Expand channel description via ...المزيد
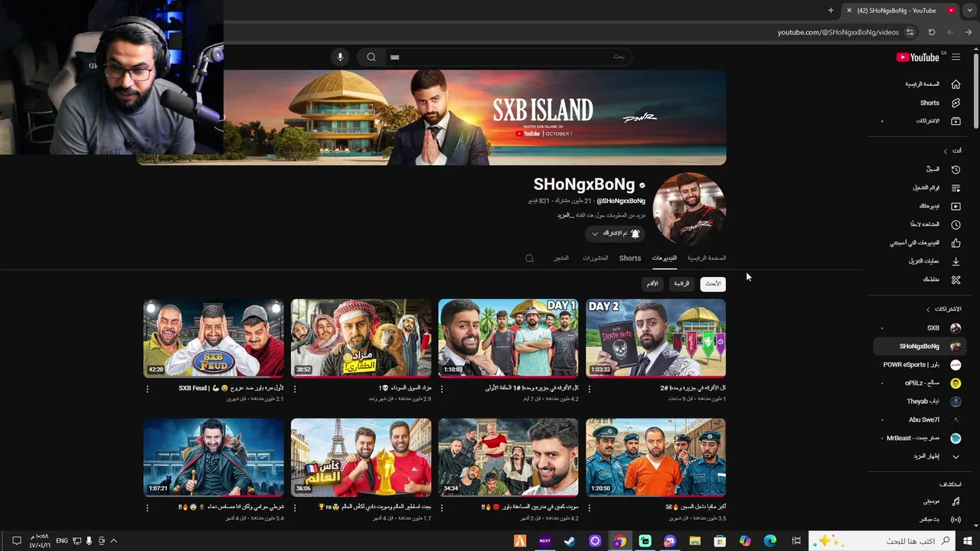Viewport: 980px width, 551px height. click(x=566, y=216)
